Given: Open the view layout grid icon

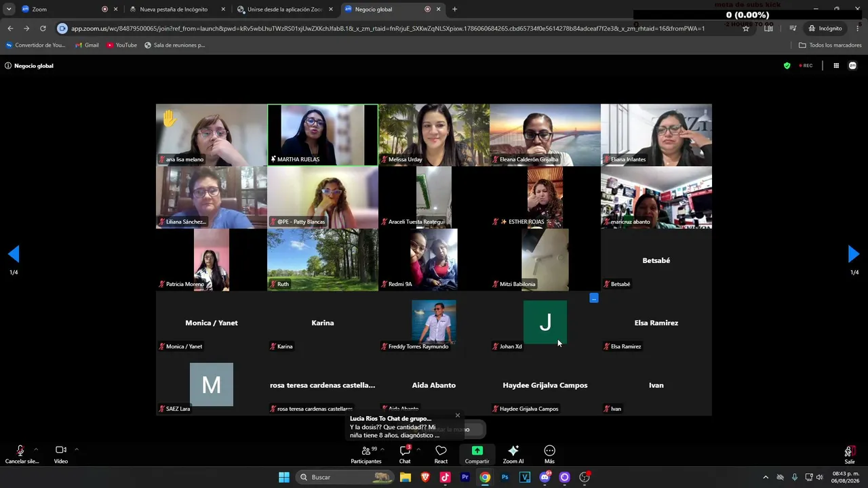Looking at the screenshot, I should pos(836,66).
